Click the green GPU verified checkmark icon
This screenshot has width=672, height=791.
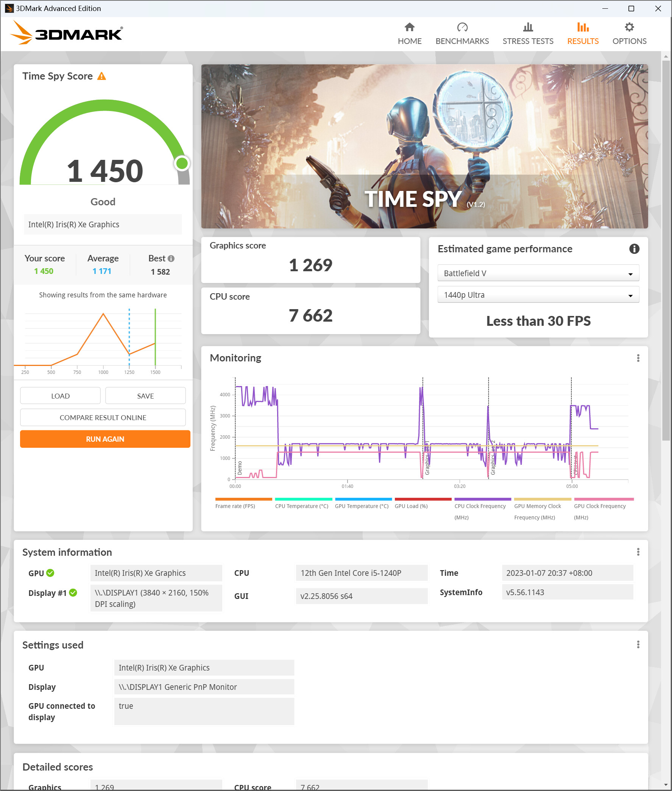tap(50, 573)
